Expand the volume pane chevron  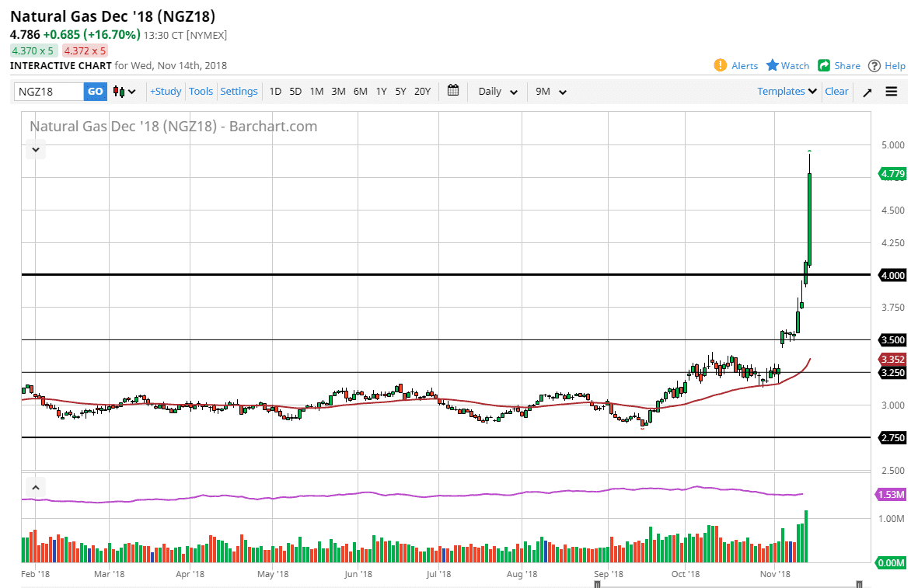click(x=36, y=488)
